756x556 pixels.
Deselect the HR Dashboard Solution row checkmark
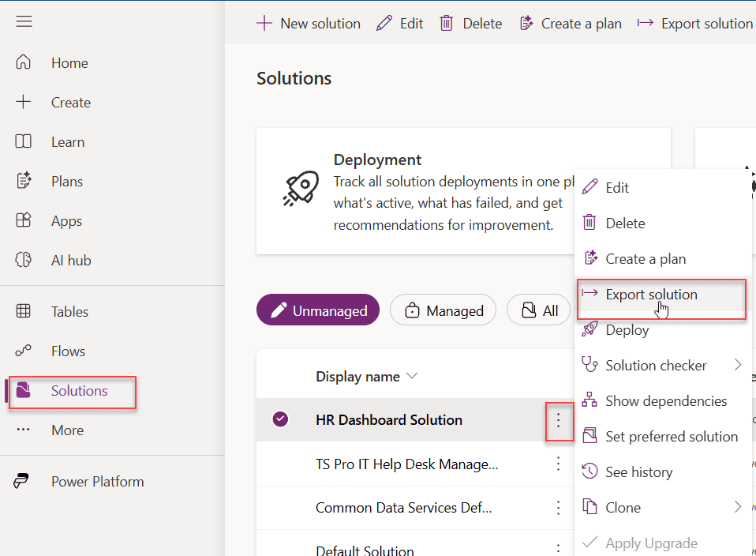(280, 419)
